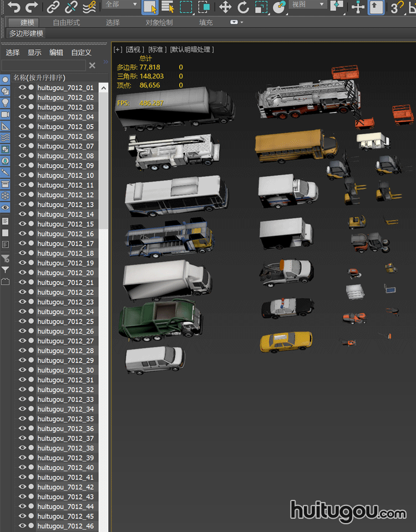Open the 显示 menu in scene explorer
Screen dimensions: 416x532
[x=34, y=53]
